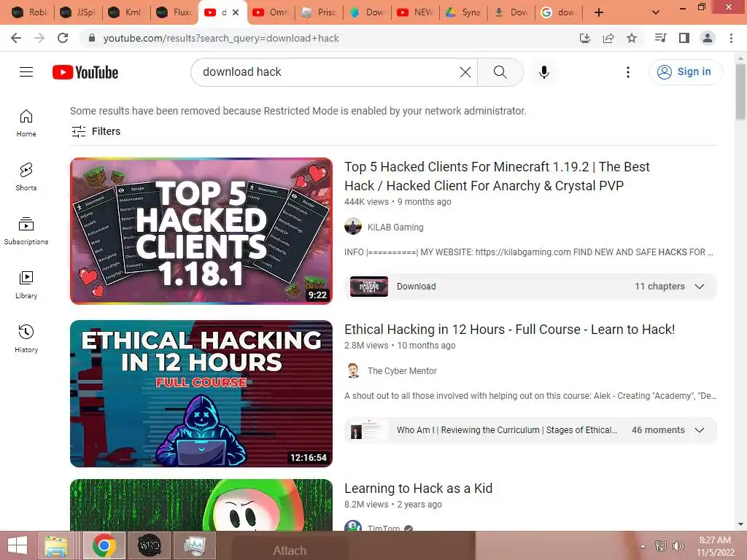
Task: Go to Home in sidebar
Action: point(26,123)
